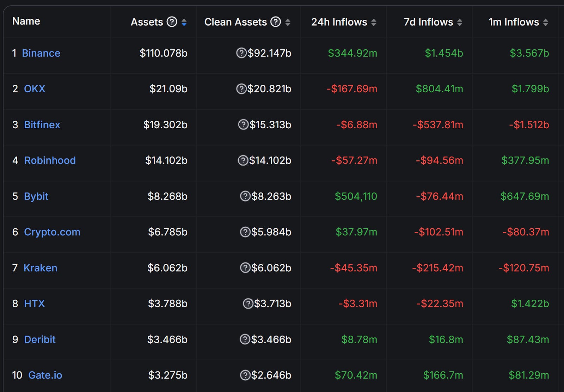
Task: Select HTX assets value $3.788b
Action: click(x=168, y=304)
